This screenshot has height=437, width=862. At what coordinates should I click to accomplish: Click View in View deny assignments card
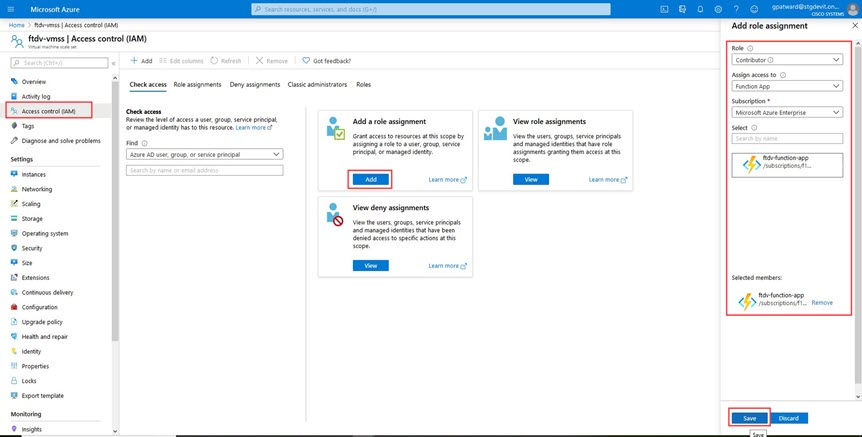(371, 265)
